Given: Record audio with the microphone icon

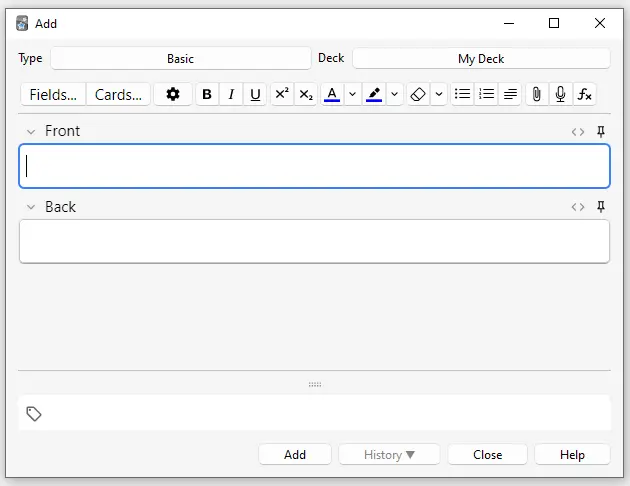Looking at the screenshot, I should click(560, 94).
